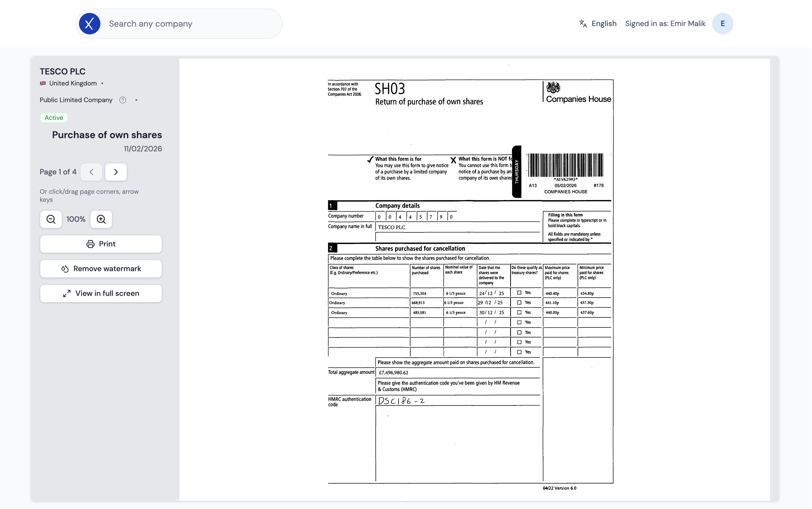This screenshot has height=509, width=812.
Task: Zoom in with magnifier plus icon
Action: 101,219
